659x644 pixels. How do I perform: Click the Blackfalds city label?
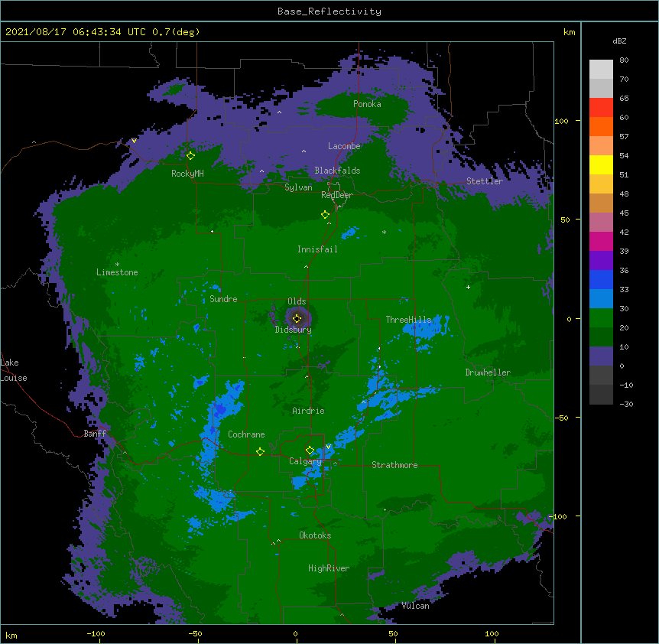pos(337,171)
